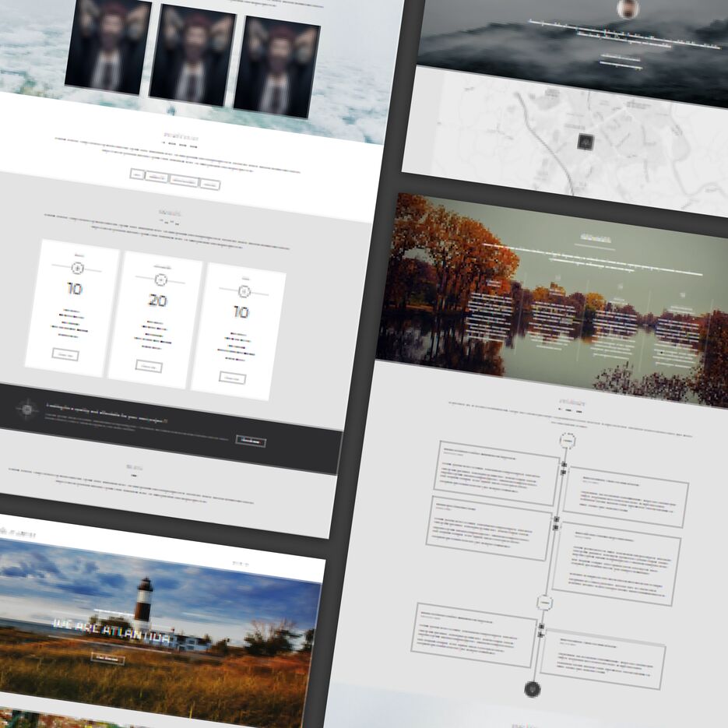Select the topmost circle node on the timeline

567,440
